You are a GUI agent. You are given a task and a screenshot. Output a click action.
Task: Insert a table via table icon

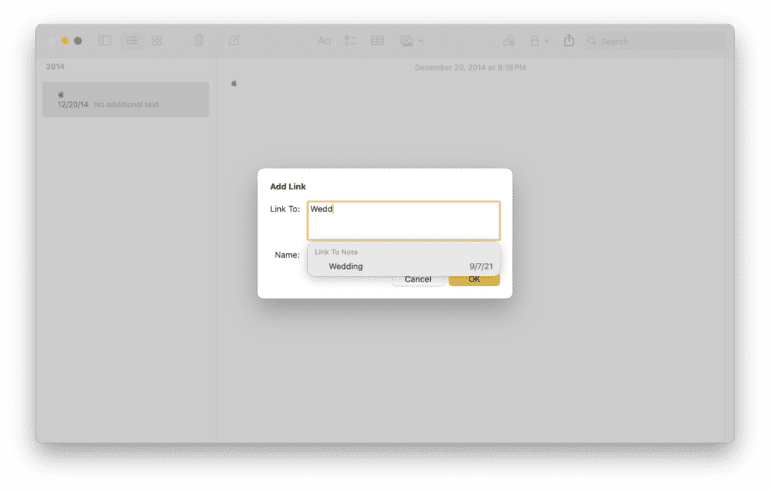point(377,41)
